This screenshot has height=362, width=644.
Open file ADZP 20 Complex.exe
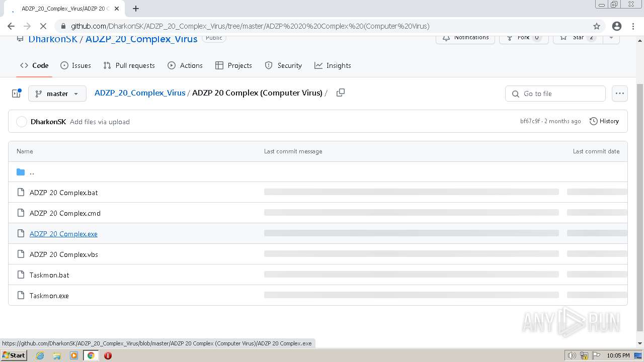tap(63, 234)
